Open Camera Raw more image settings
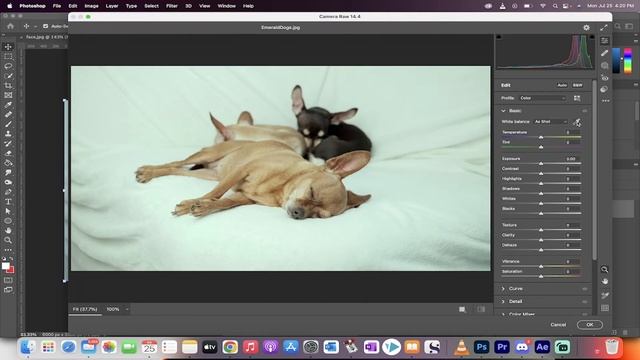Viewport: 640px width, 360px height. [605, 100]
